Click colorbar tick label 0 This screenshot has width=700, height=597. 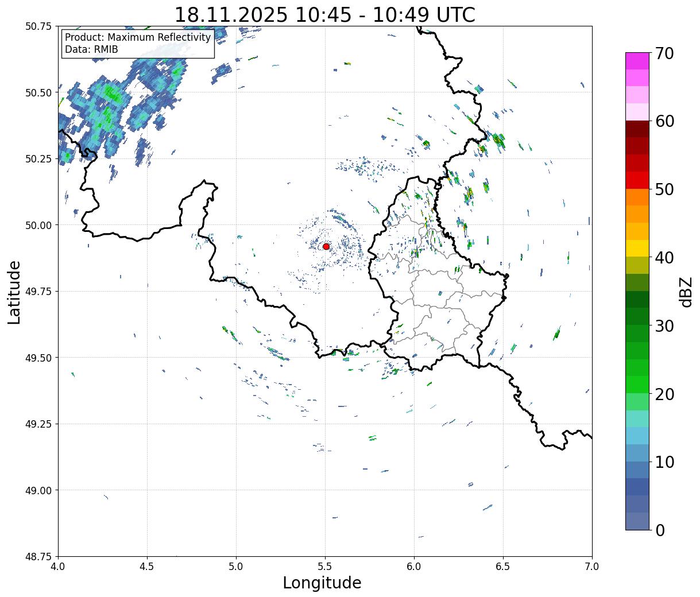[660, 530]
